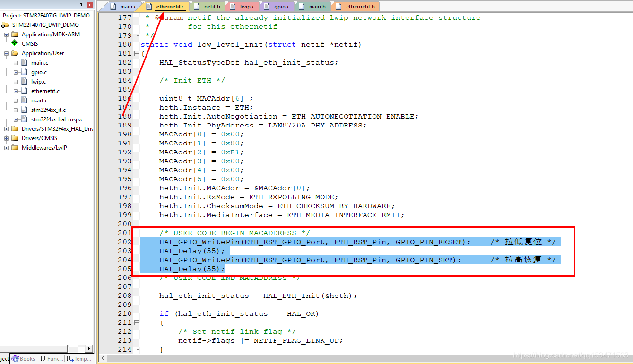
Task: Click stm32f4xx_hal_msp.c file icon
Action: pyautogui.click(x=23, y=119)
